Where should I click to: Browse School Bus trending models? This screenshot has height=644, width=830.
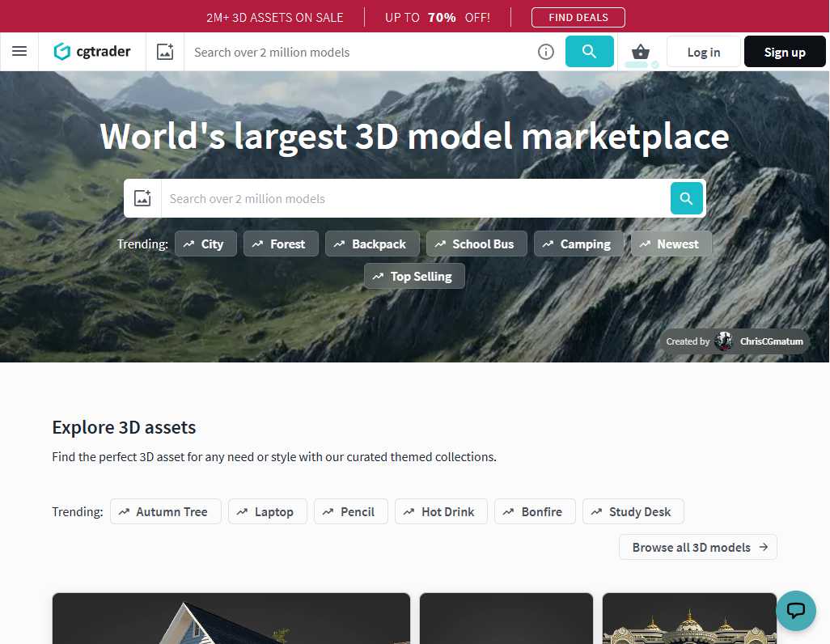[476, 244]
